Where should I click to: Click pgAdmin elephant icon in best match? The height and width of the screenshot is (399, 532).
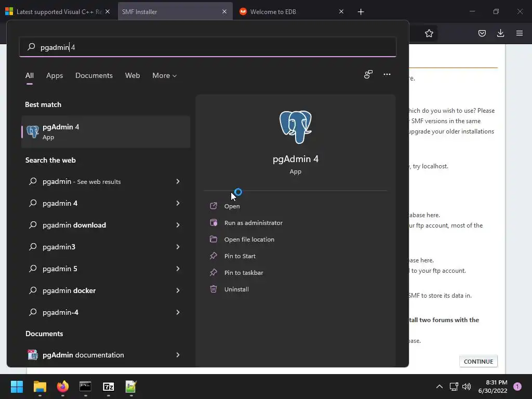(x=33, y=131)
